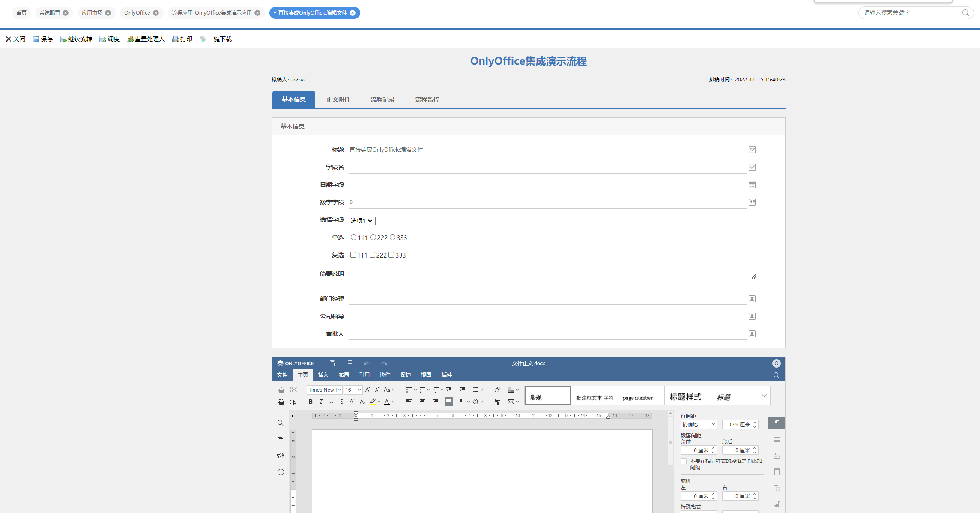Viewport: 980px width, 513px height.
Task: Click the 继续流转 toolbar button
Action: click(x=76, y=39)
